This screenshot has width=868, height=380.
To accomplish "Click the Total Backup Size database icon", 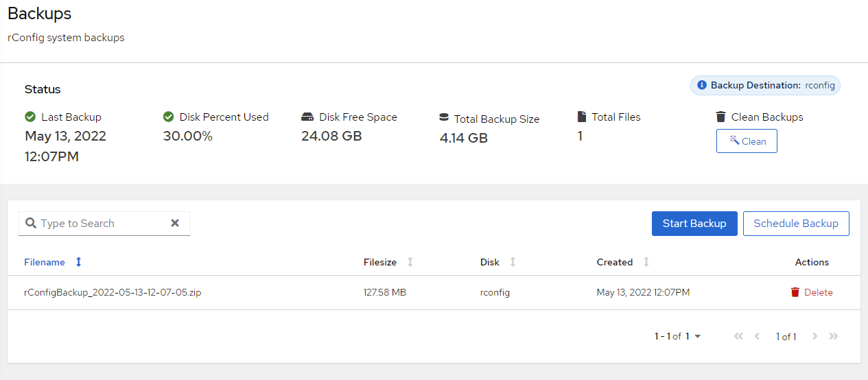I will coord(444,118).
